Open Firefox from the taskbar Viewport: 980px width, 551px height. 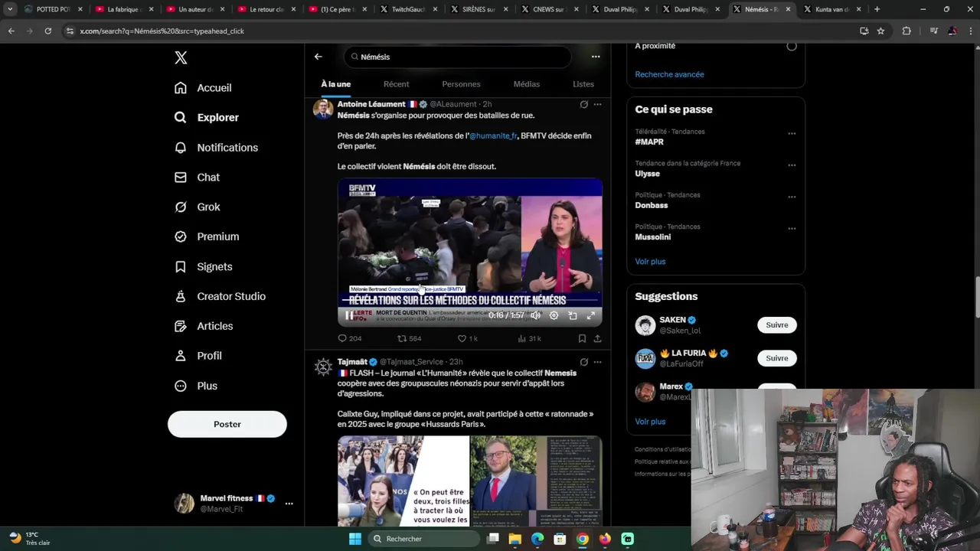click(605, 539)
